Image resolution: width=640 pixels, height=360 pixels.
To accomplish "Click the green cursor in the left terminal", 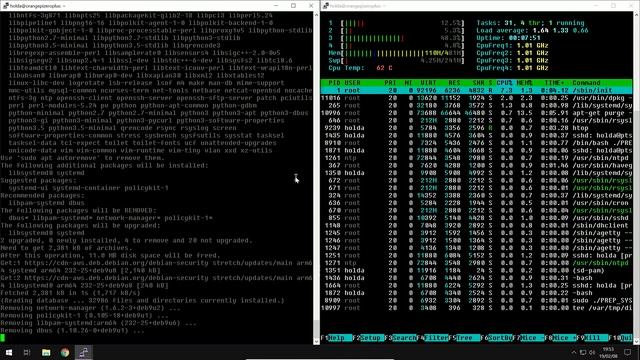I will click(x=2, y=338).
